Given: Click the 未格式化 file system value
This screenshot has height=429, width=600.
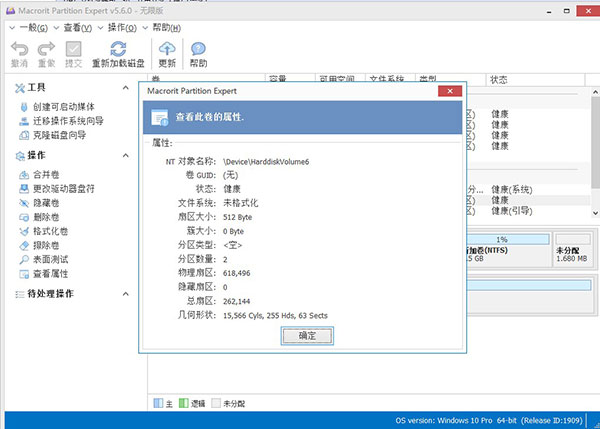Looking at the screenshot, I should pos(241,203).
